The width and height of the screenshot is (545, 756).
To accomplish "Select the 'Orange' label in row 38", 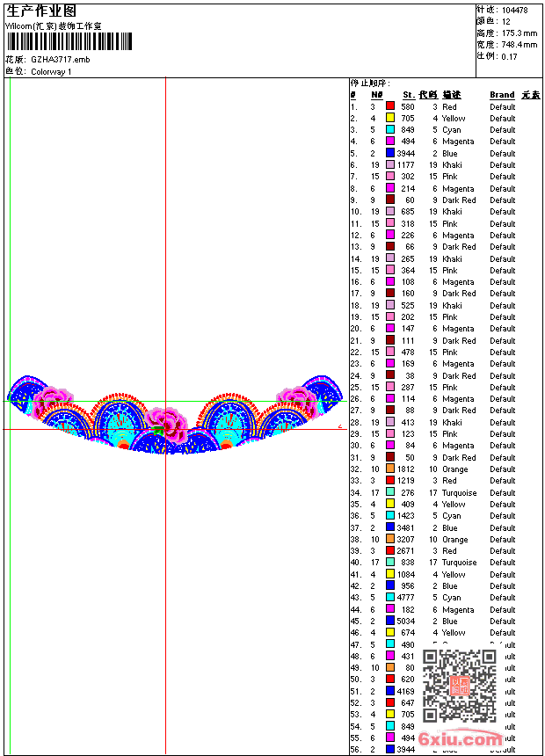I will 454,540.
